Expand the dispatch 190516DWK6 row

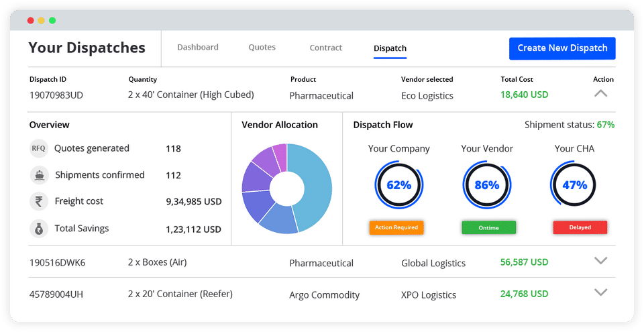(x=600, y=261)
